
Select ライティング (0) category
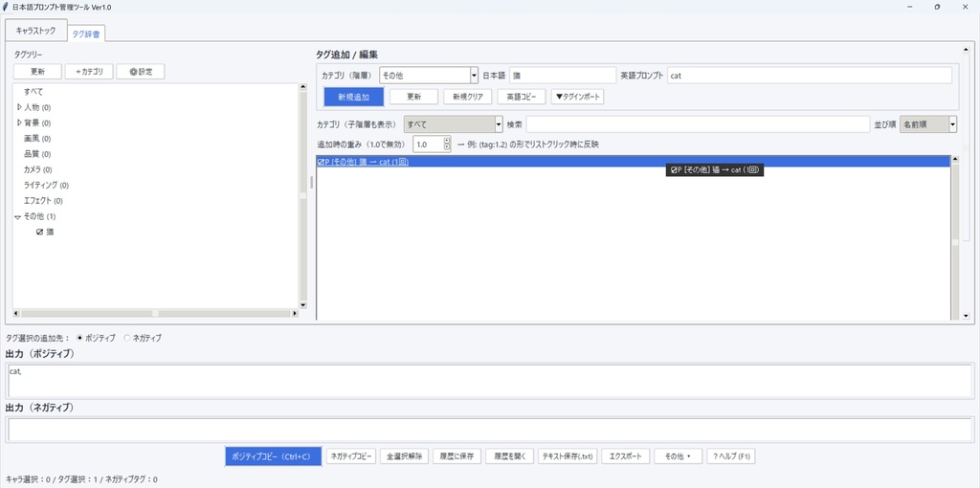click(x=46, y=186)
